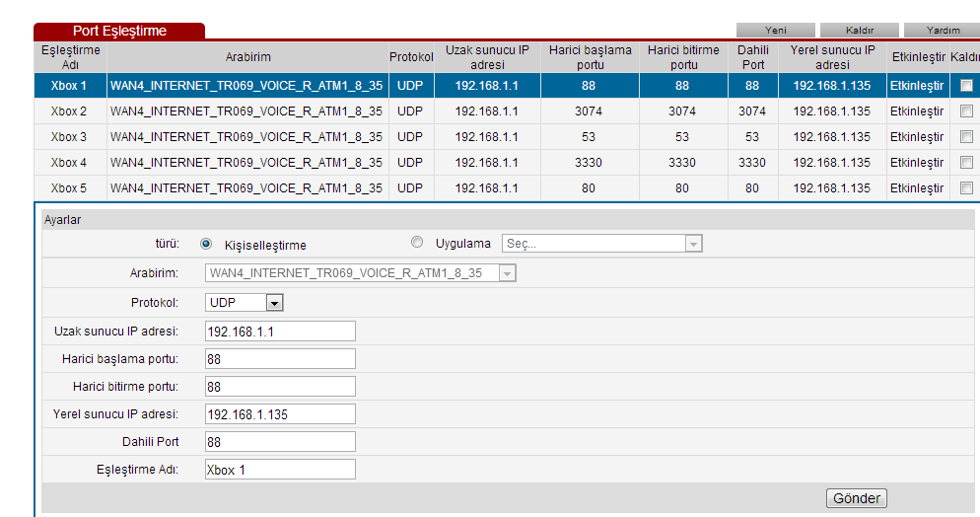Click the Dahili Port input field
This screenshot has height=517, width=980.
280,441
